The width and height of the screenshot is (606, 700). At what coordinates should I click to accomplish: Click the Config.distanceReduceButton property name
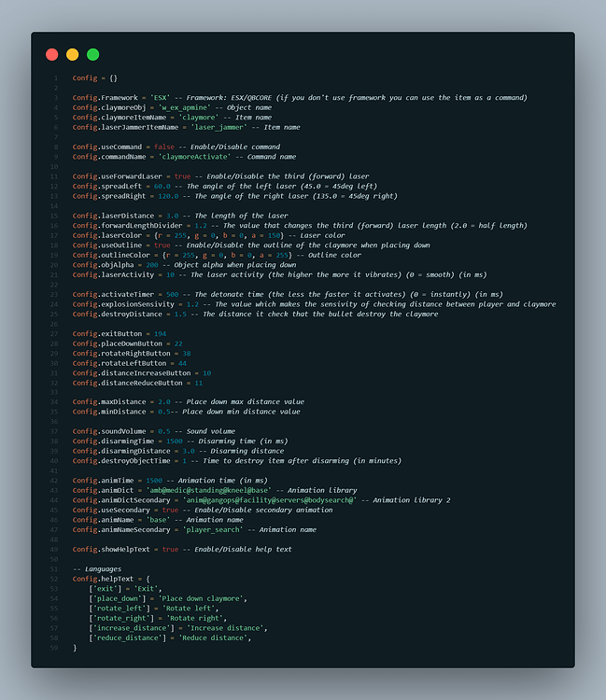pyautogui.click(x=127, y=383)
